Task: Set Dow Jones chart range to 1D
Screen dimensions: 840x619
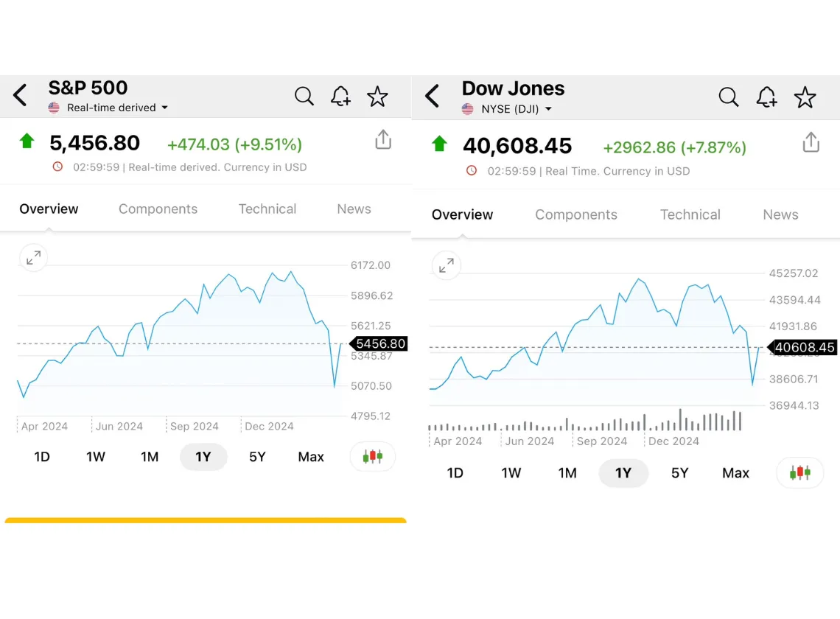Action: 455,473
